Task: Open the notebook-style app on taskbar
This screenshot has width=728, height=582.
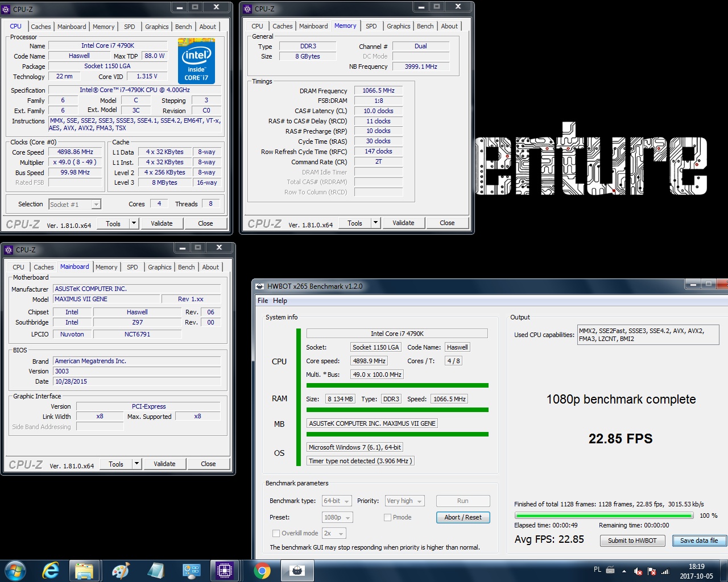Action: (x=155, y=570)
